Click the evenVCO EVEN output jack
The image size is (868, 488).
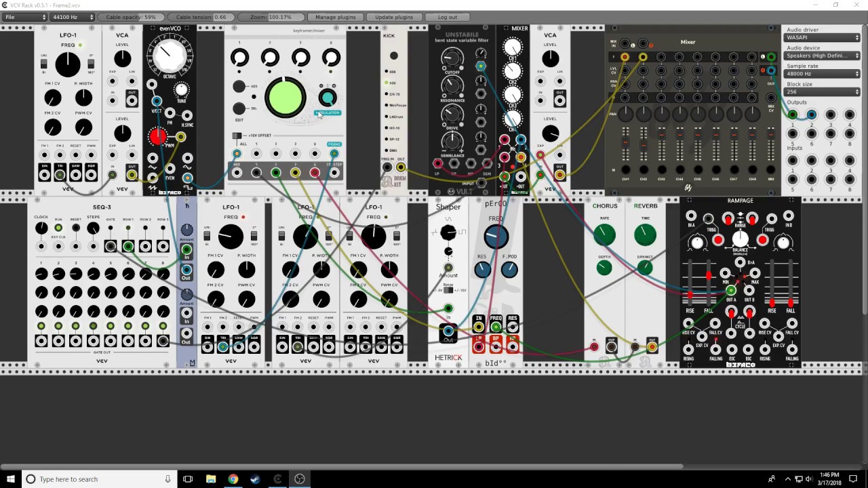(170, 168)
